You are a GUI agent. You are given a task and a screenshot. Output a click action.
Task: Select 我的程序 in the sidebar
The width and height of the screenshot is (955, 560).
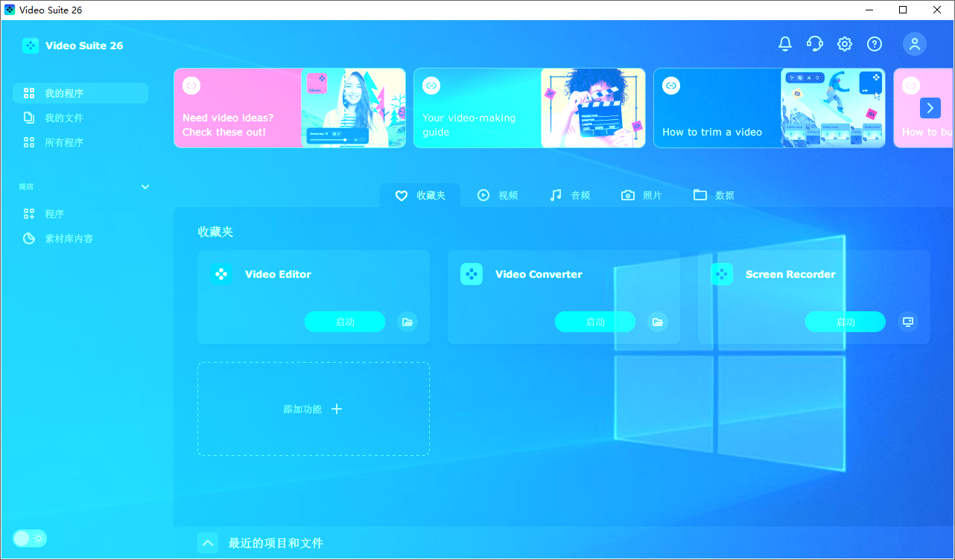point(80,93)
